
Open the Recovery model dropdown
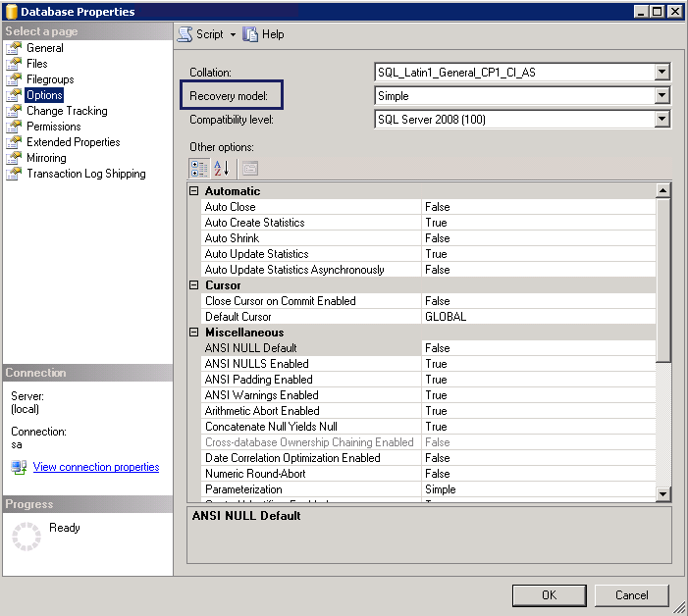click(x=662, y=95)
